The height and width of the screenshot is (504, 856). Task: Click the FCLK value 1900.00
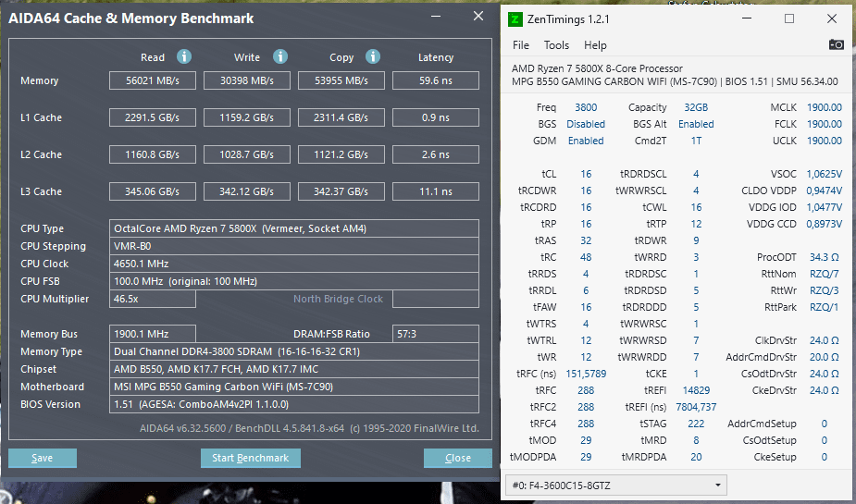pyautogui.click(x=825, y=124)
